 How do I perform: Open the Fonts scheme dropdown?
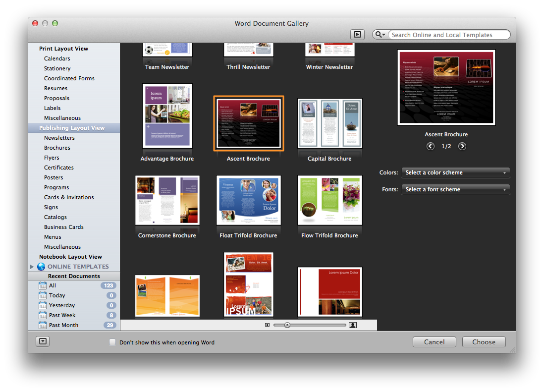tap(455, 189)
